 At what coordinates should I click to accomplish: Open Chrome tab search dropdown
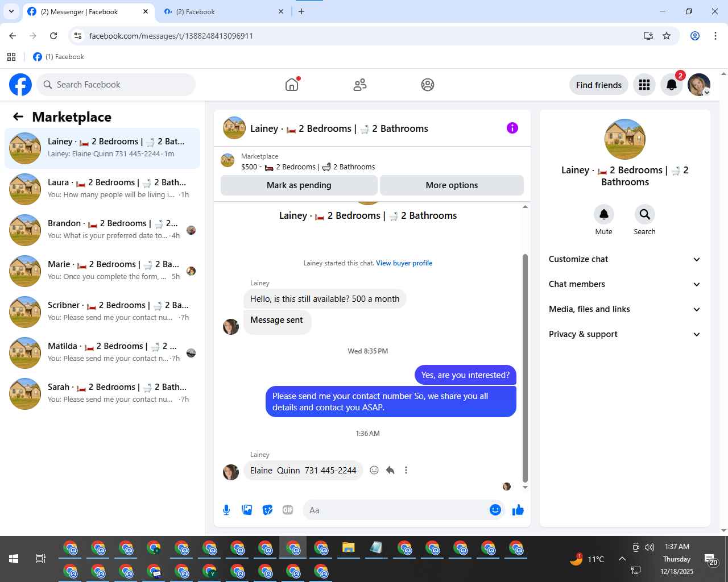[x=11, y=11]
